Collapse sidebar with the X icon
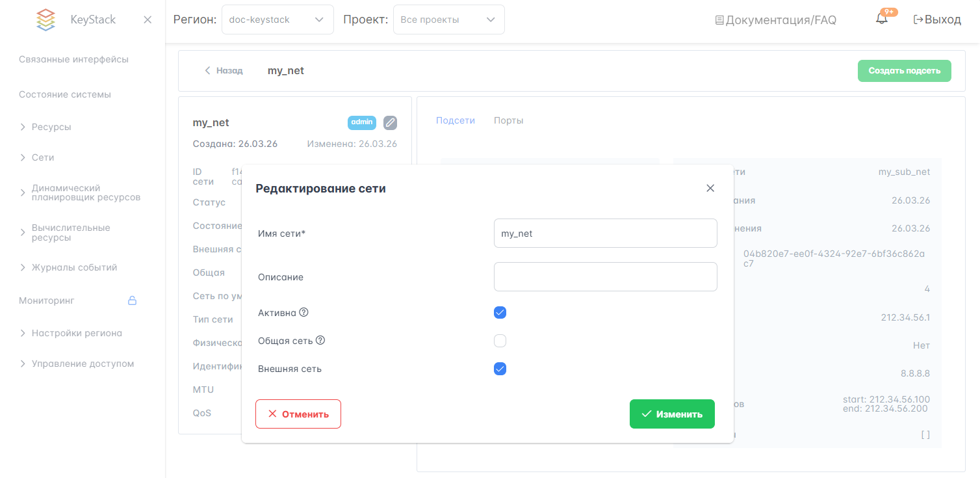980x478 pixels. (148, 20)
